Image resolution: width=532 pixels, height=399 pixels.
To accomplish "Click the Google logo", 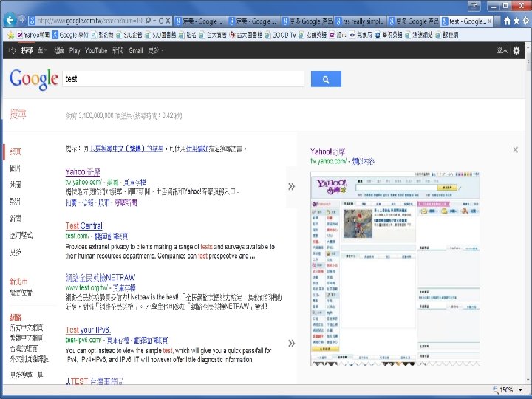I will click(33, 79).
